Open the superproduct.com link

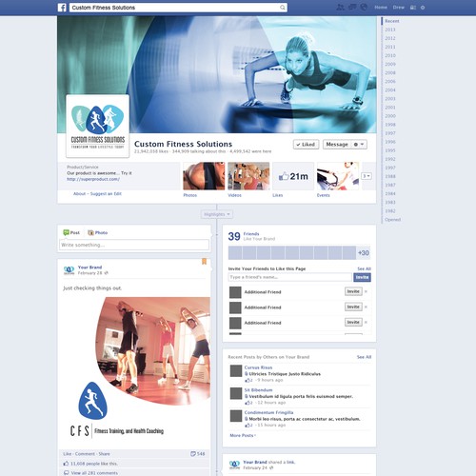93,179
